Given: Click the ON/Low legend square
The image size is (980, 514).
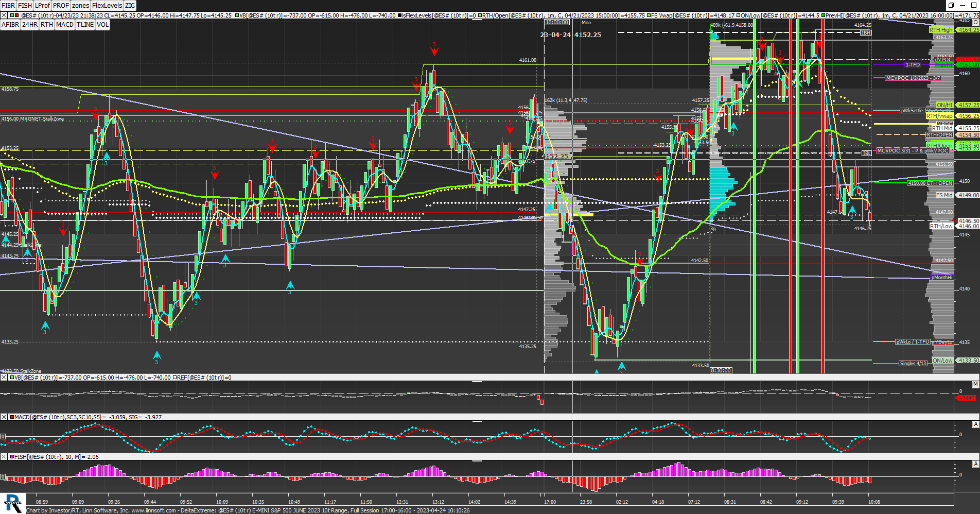Looking at the screenshot, I should pos(738,15).
